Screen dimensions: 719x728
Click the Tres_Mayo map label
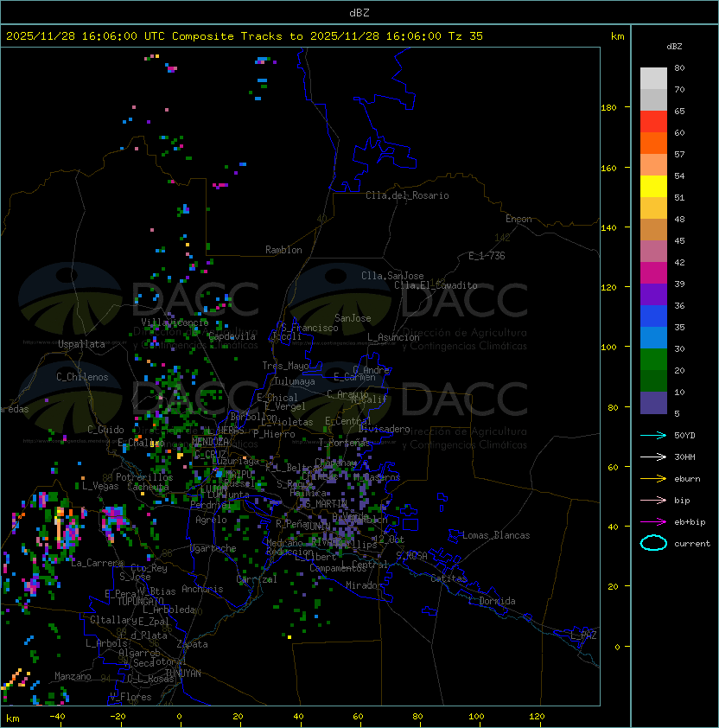285,366
